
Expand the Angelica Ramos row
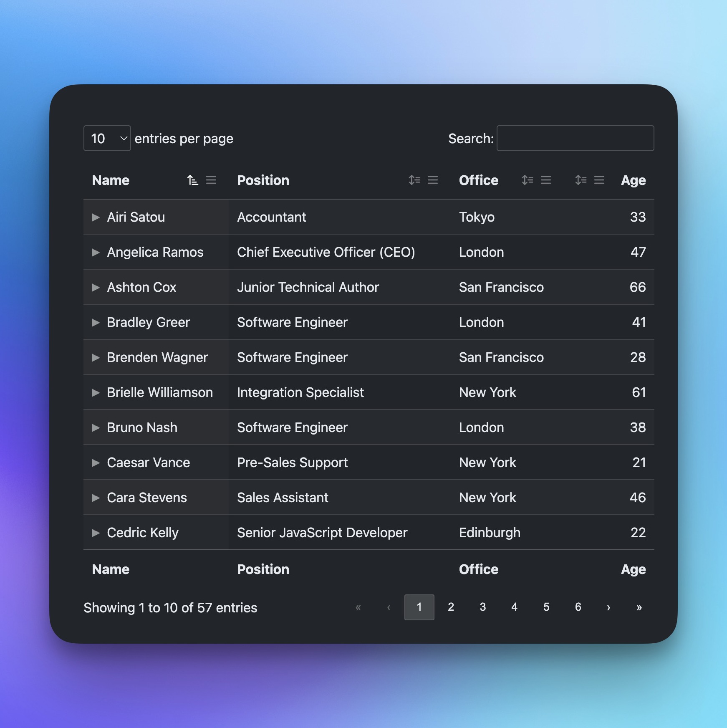[96, 252]
